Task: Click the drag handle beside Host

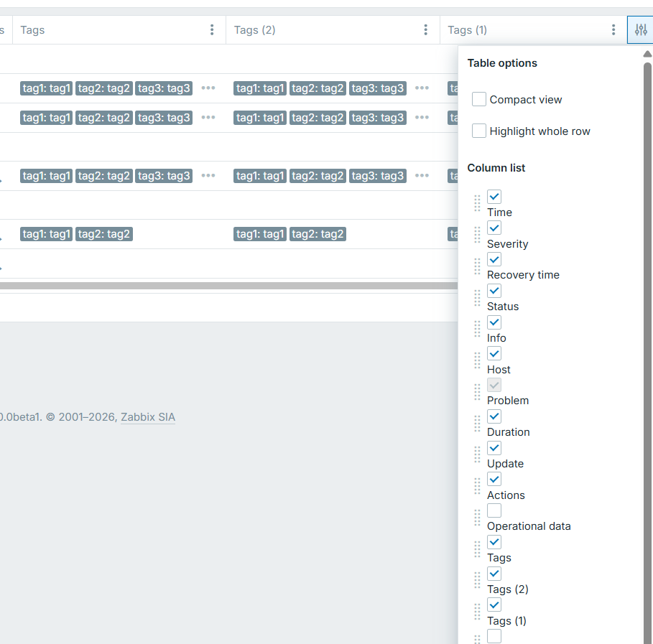Action: [478, 360]
